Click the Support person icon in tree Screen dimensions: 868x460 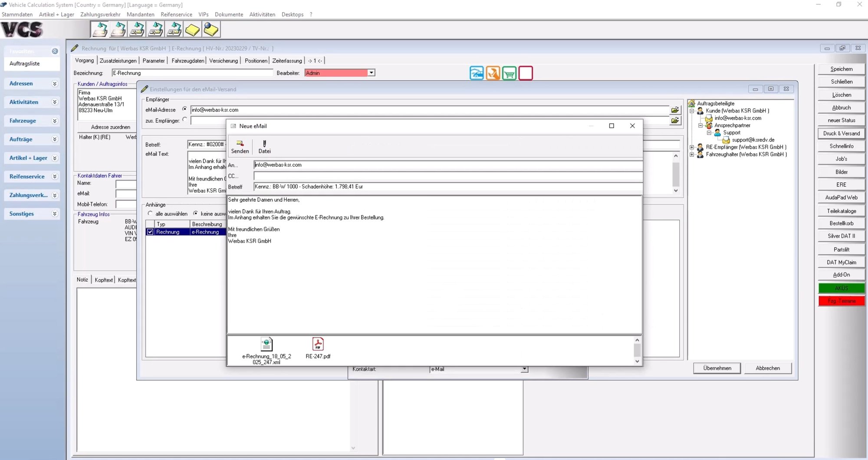(x=717, y=132)
